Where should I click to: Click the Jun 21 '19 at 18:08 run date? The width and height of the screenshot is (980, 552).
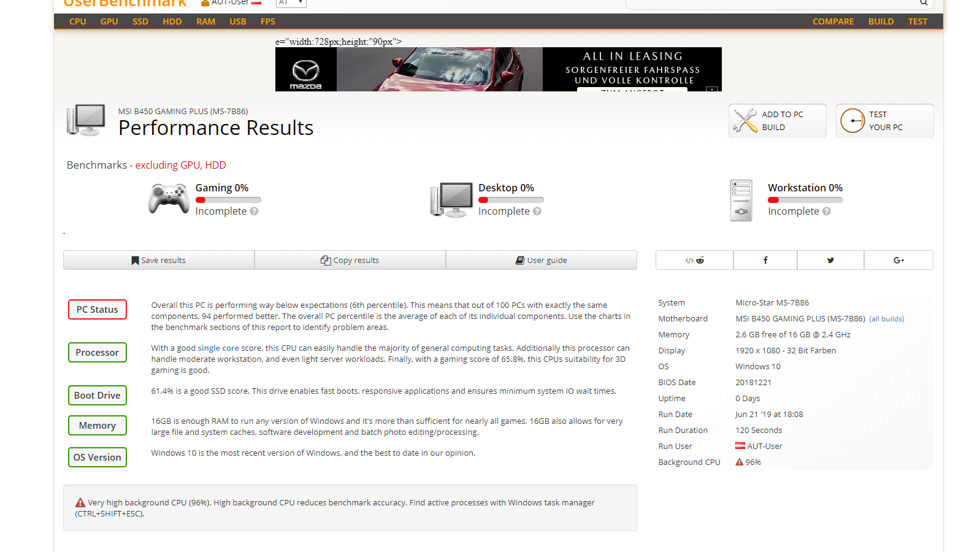pos(769,414)
